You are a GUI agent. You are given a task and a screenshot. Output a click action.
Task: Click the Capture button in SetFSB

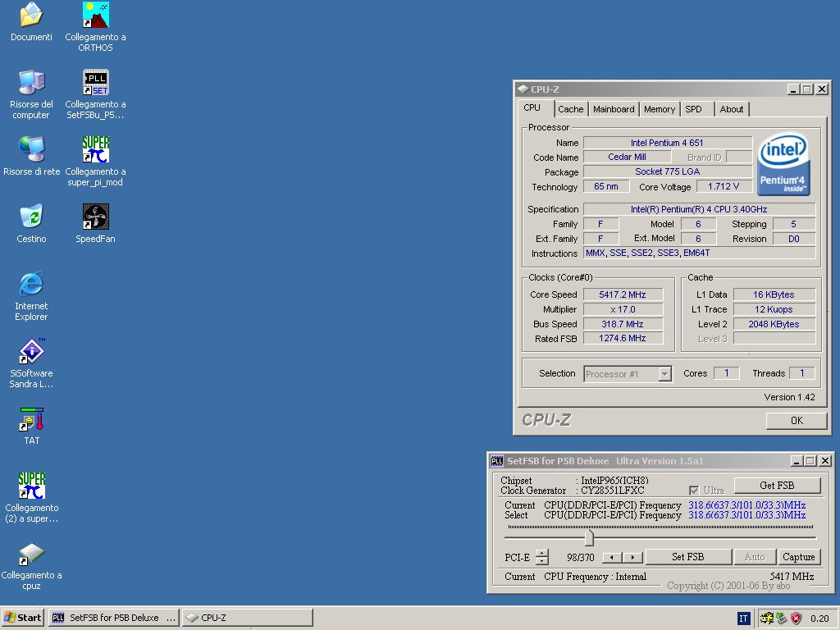pyautogui.click(x=799, y=557)
